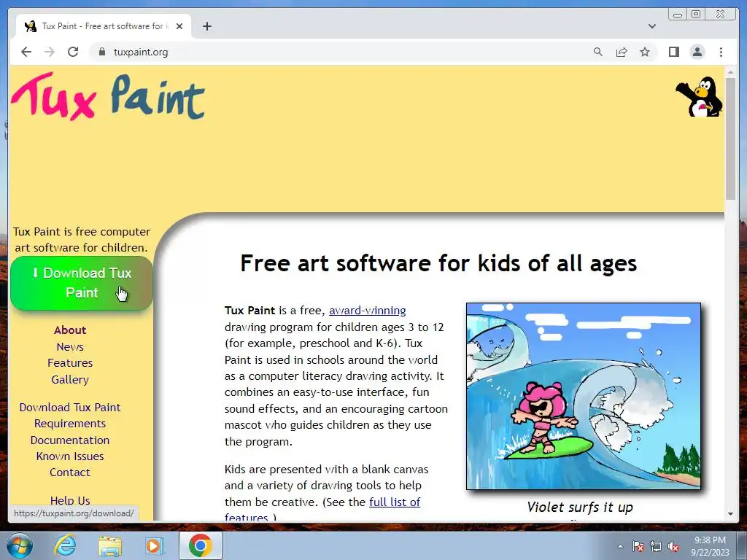View site info via padlock icon
This screenshot has width=747, height=560.
click(x=101, y=52)
